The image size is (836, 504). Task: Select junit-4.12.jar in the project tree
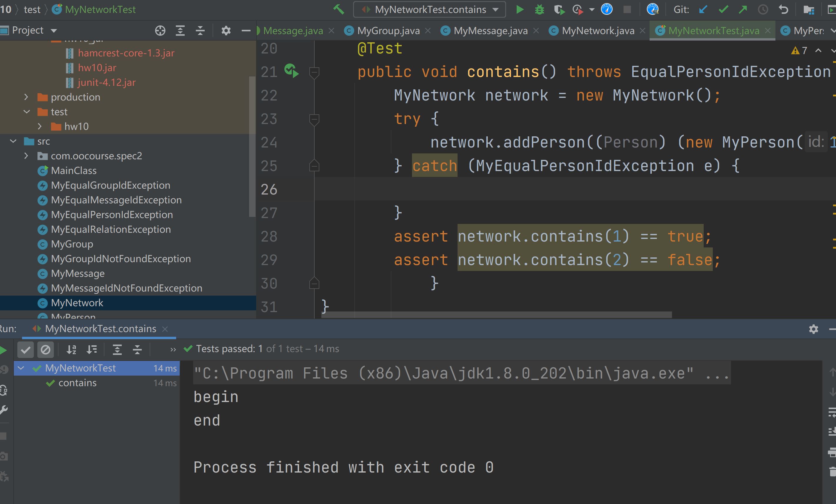click(106, 82)
